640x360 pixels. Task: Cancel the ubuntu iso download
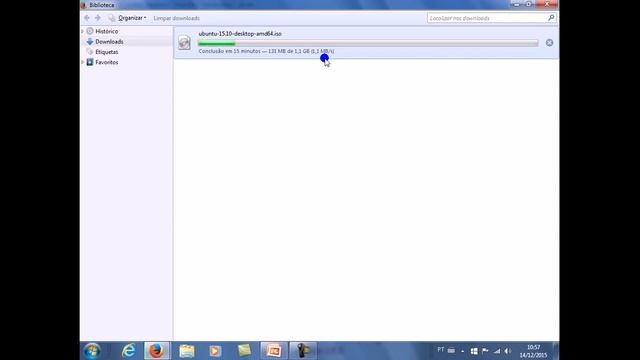[549, 42]
